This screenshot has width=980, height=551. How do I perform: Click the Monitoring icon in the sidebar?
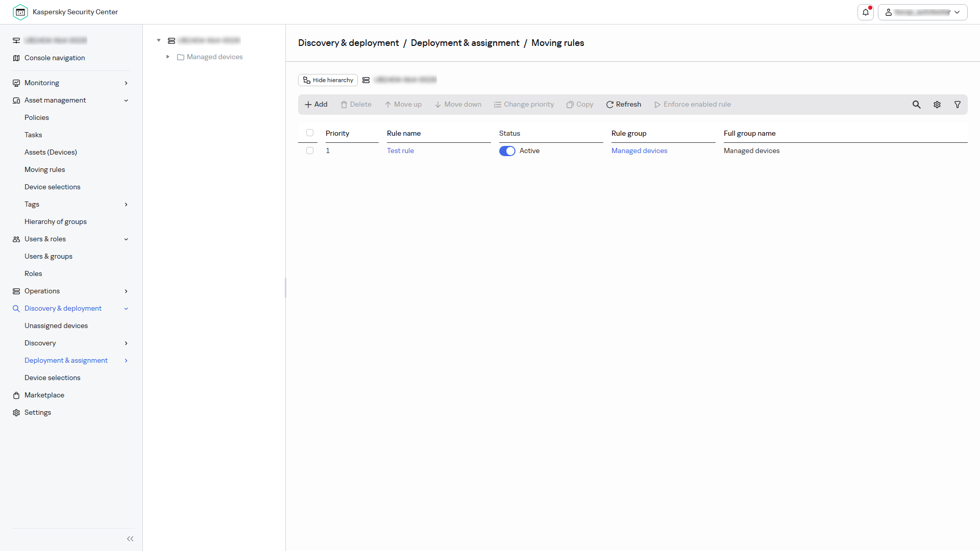click(16, 83)
